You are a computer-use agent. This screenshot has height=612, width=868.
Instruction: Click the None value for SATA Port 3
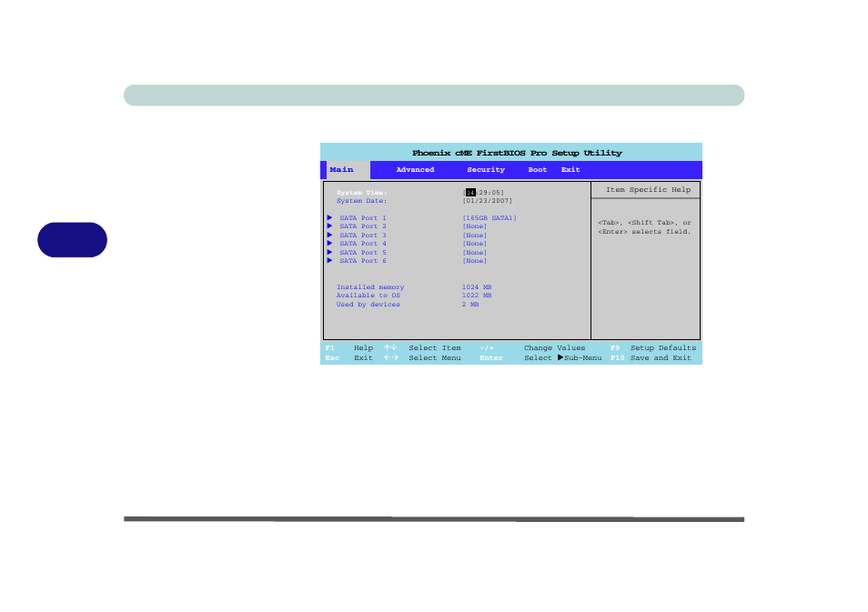click(474, 236)
